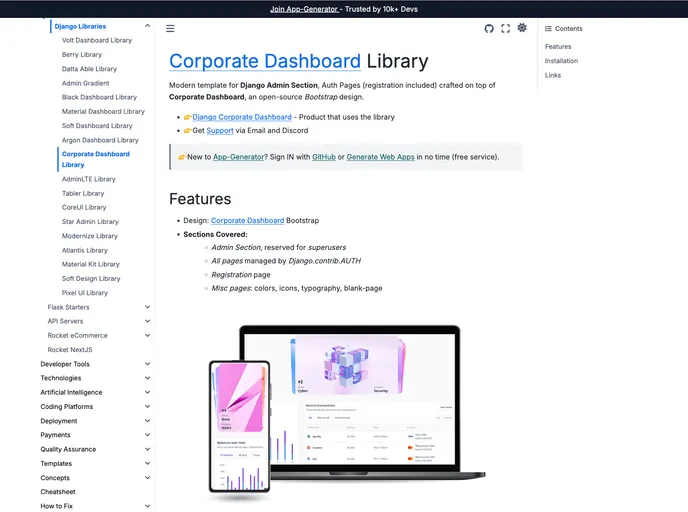Expand the Rocket eCommerce section
Screen dimensions: 688x512
point(147,336)
